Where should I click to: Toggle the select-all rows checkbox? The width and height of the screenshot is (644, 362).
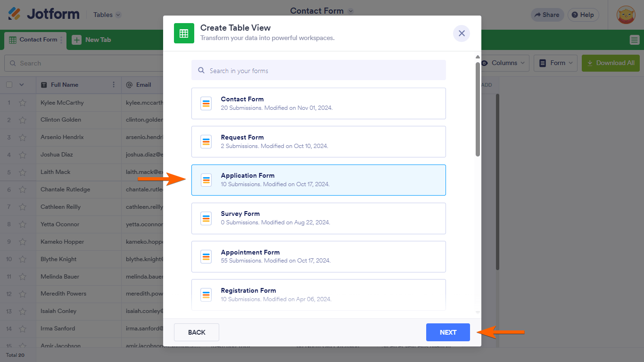[x=9, y=85]
